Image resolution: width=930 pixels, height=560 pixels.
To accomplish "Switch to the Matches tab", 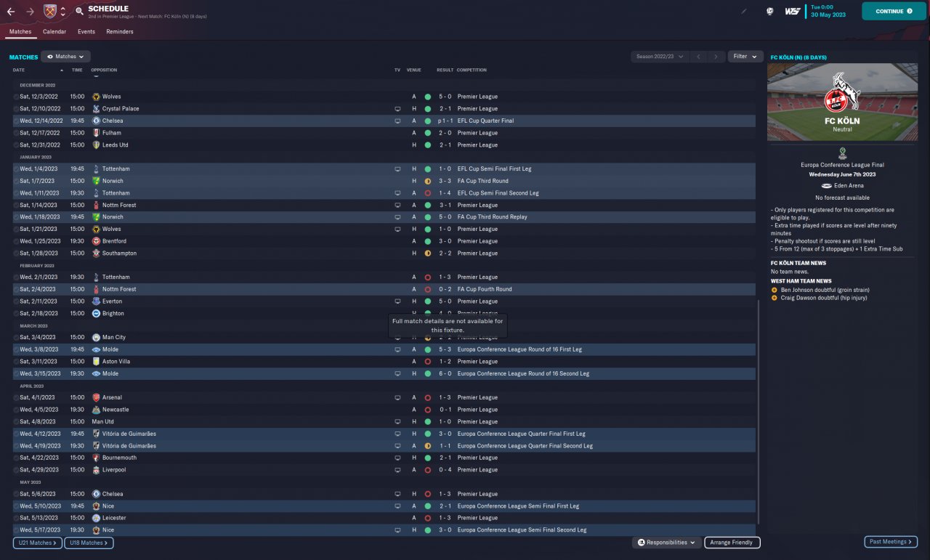I will coord(20,32).
